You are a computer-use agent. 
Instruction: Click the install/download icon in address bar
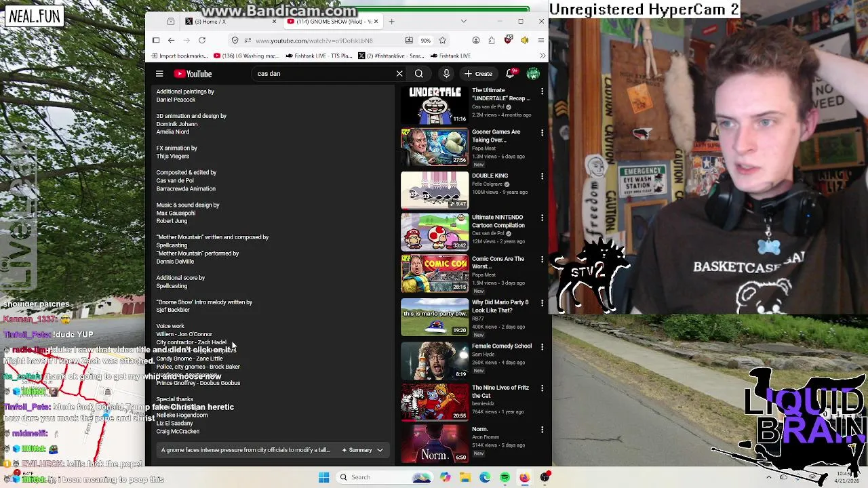[x=409, y=41]
